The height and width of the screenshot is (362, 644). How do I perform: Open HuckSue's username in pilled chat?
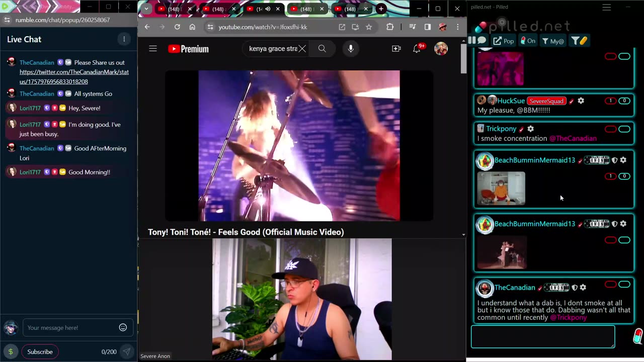[x=511, y=101]
